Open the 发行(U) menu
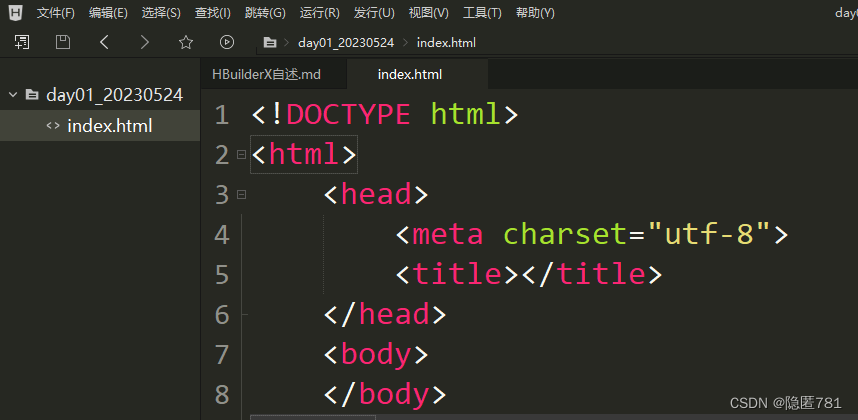This screenshot has width=858, height=420. [374, 13]
